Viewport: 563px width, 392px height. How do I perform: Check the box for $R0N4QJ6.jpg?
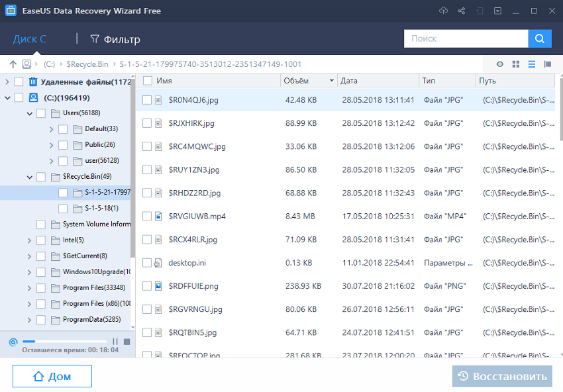pyautogui.click(x=147, y=100)
